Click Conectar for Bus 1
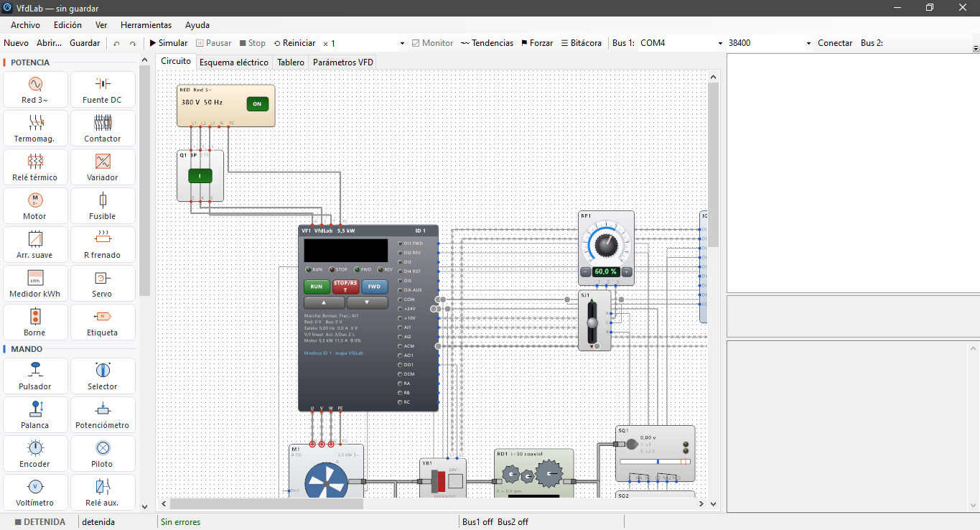Image resolution: width=980 pixels, height=530 pixels. tap(835, 43)
